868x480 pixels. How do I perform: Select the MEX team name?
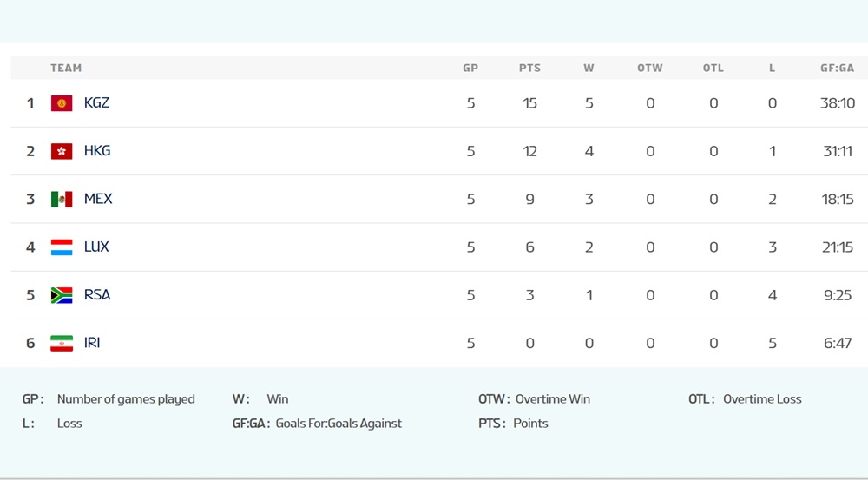[98, 198]
